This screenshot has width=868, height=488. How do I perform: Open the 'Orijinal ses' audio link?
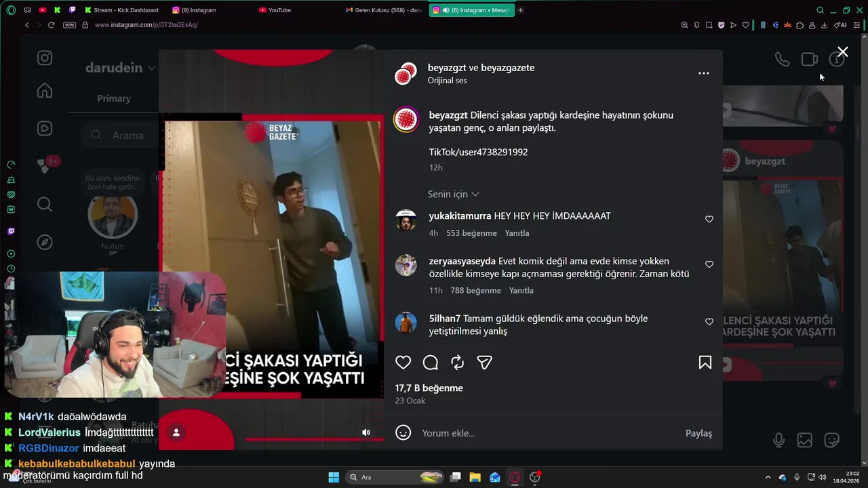point(447,80)
